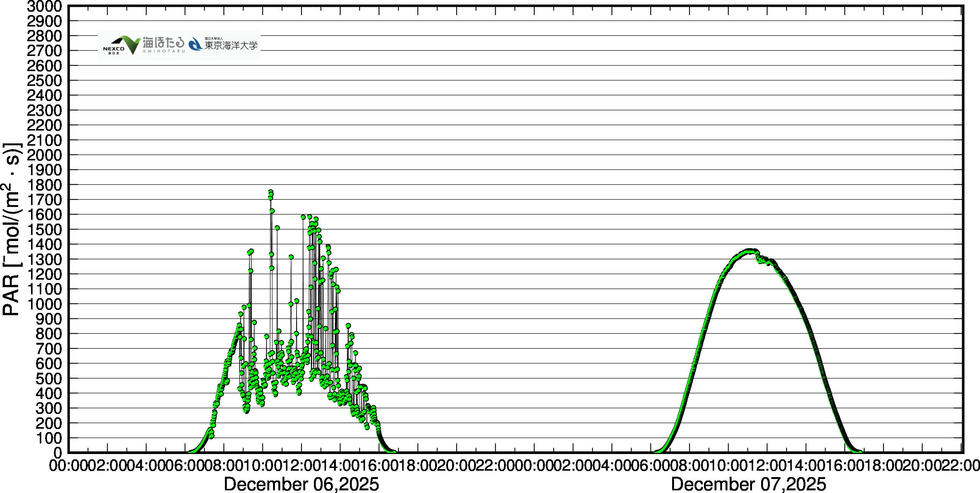Click the December 06,2025 date label
The width and height of the screenshot is (980, 493).
point(301,484)
